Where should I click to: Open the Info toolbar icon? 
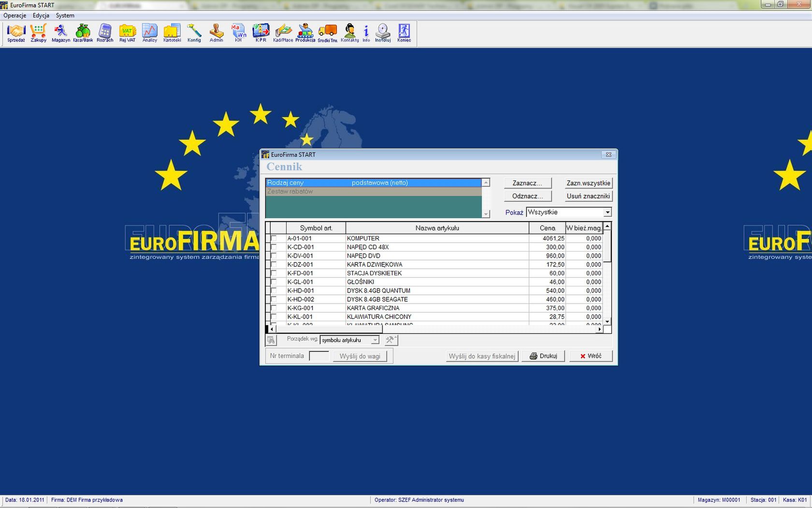366,33
